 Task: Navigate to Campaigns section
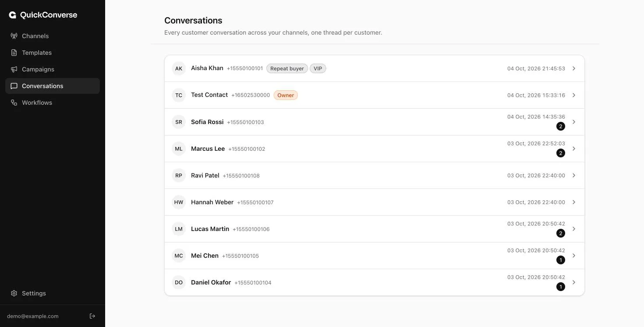(53, 69)
